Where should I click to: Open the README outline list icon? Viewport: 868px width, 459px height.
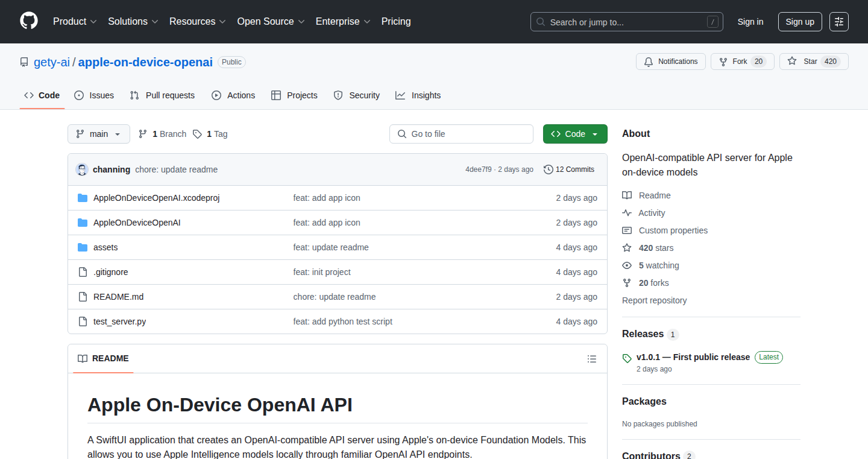point(592,359)
